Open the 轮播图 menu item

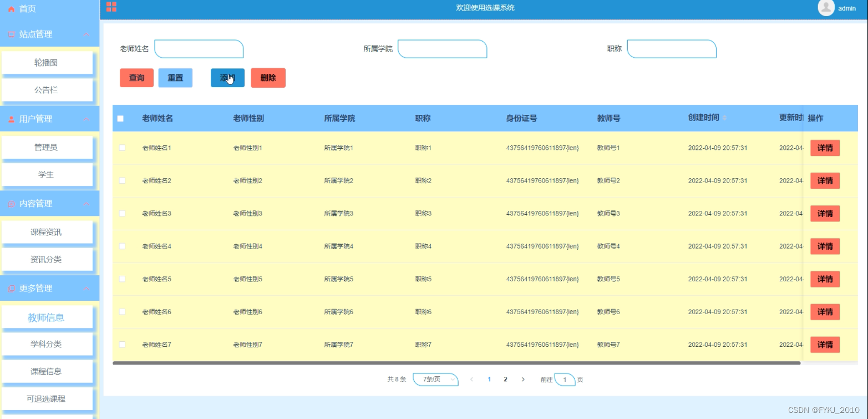click(x=47, y=63)
